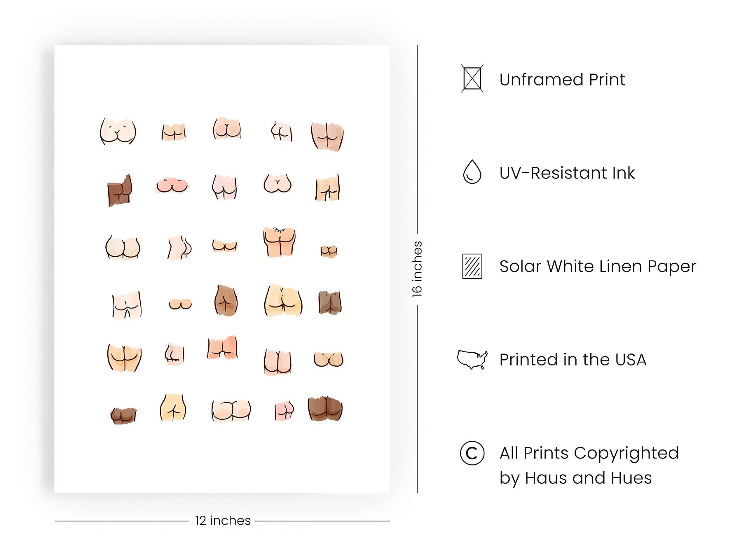
Task: Click the crossed-box Unframed Print icon
Action: click(x=472, y=79)
